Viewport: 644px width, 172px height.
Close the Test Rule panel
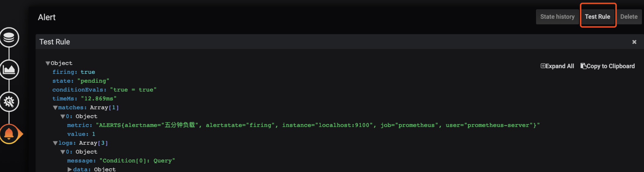coord(634,42)
